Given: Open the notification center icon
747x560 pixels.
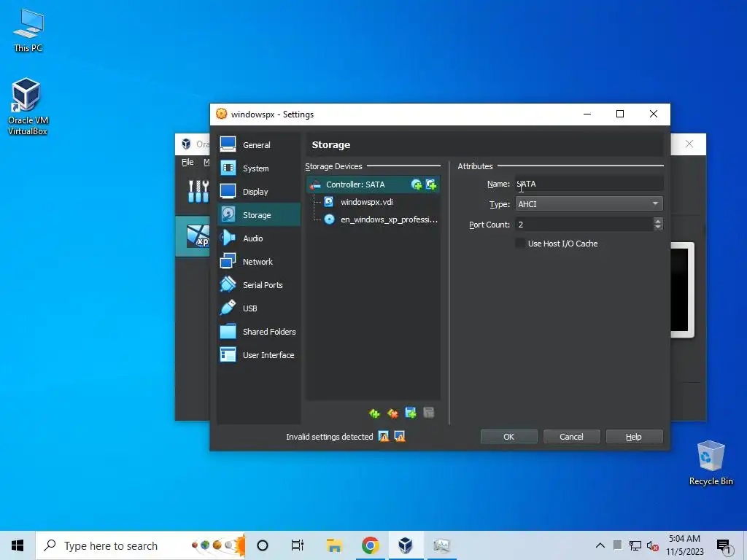Looking at the screenshot, I should tap(724, 545).
